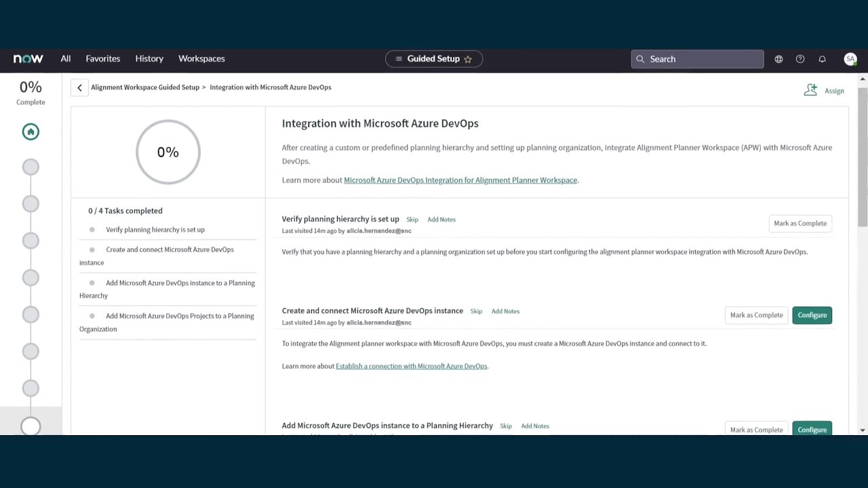This screenshot has width=868, height=488.
Task: Click the Guided Setup title pill
Action: tap(434, 59)
